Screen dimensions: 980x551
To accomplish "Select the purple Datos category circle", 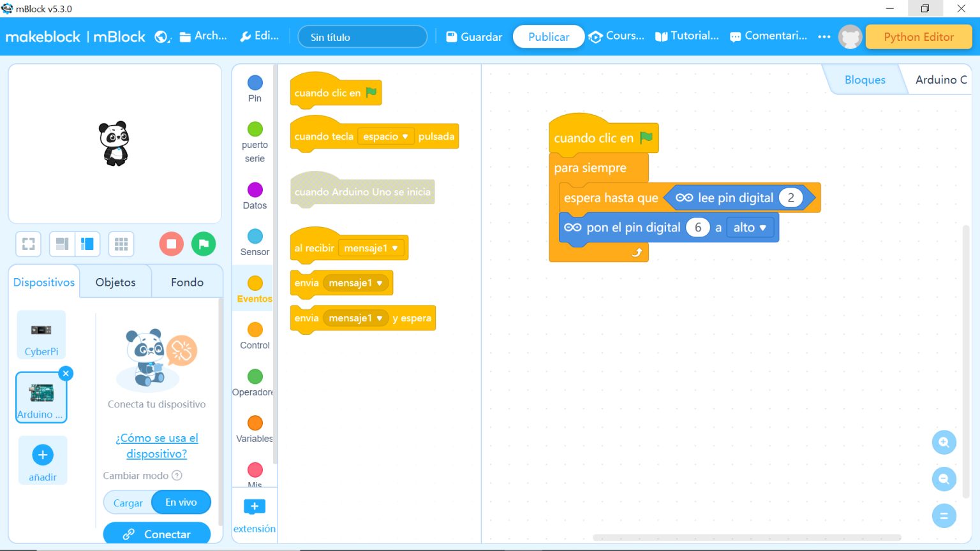I will tap(255, 190).
